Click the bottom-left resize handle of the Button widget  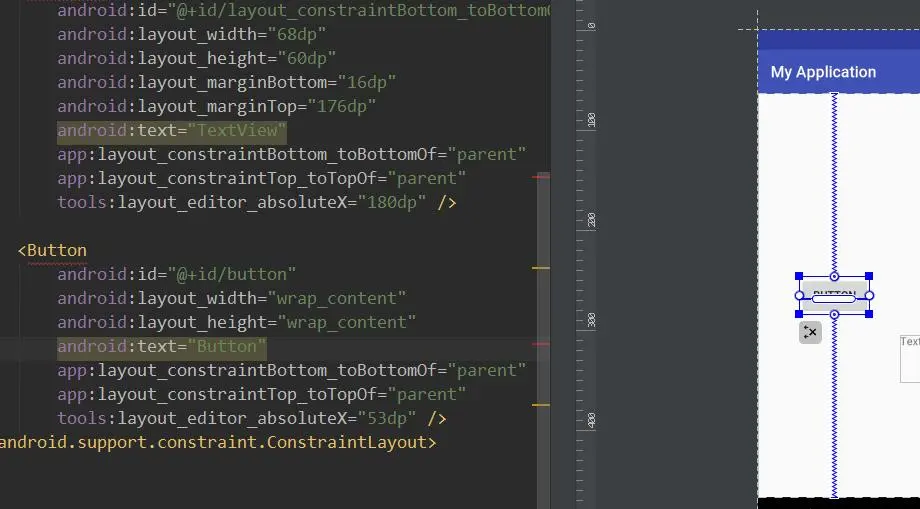tap(799, 315)
